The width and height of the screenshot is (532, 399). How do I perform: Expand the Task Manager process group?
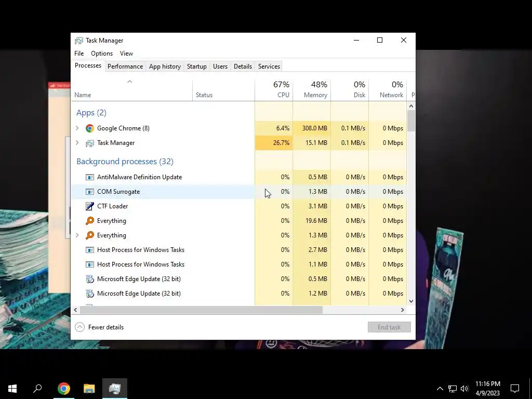(x=77, y=143)
